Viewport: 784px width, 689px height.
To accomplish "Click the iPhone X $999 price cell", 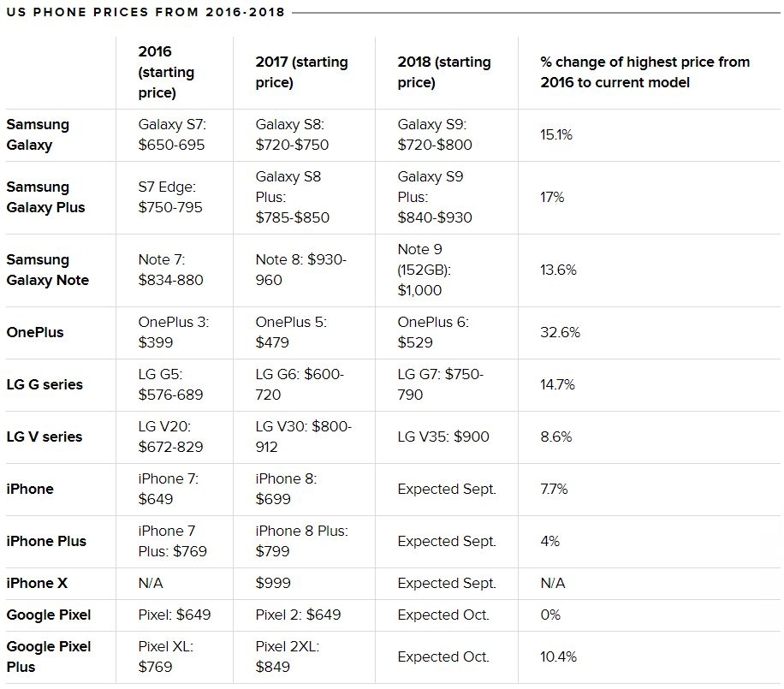I will coord(273,583).
